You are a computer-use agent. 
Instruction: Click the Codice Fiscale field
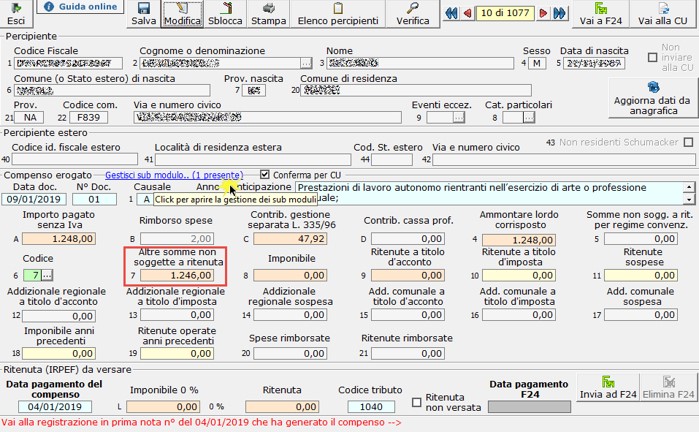68,63
